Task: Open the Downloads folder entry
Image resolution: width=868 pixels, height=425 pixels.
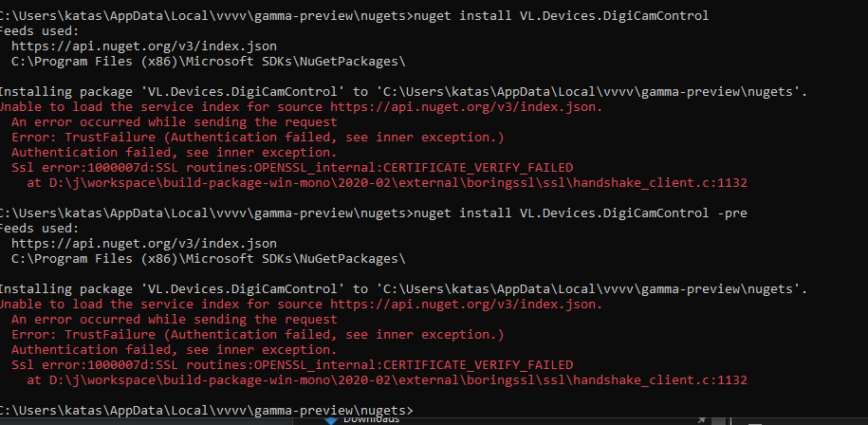Action: tap(371, 420)
